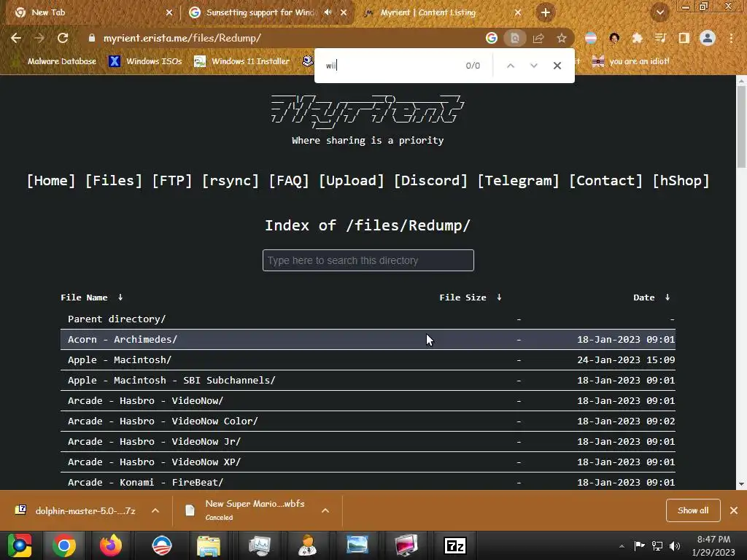This screenshot has height=560, width=747.
Task: Open a new tab with plus button
Action: [x=546, y=12]
